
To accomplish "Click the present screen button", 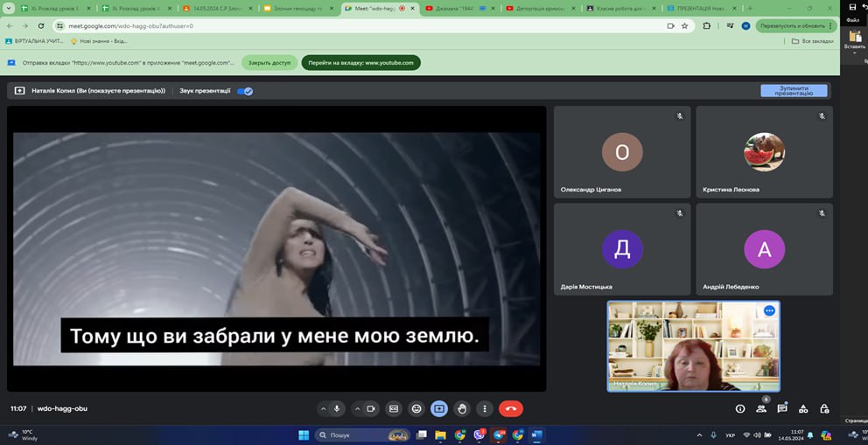I will [x=439, y=408].
